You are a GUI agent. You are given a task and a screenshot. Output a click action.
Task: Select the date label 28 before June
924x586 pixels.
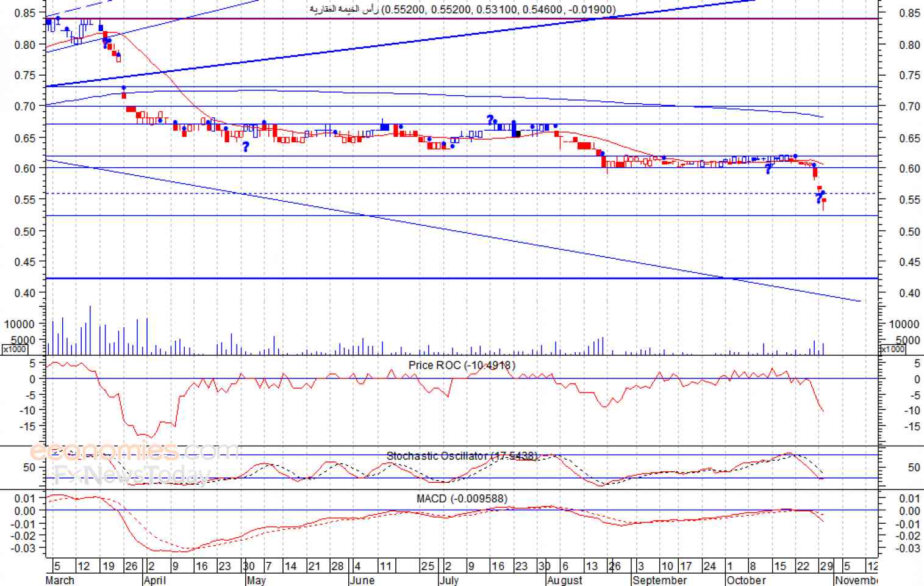337,566
